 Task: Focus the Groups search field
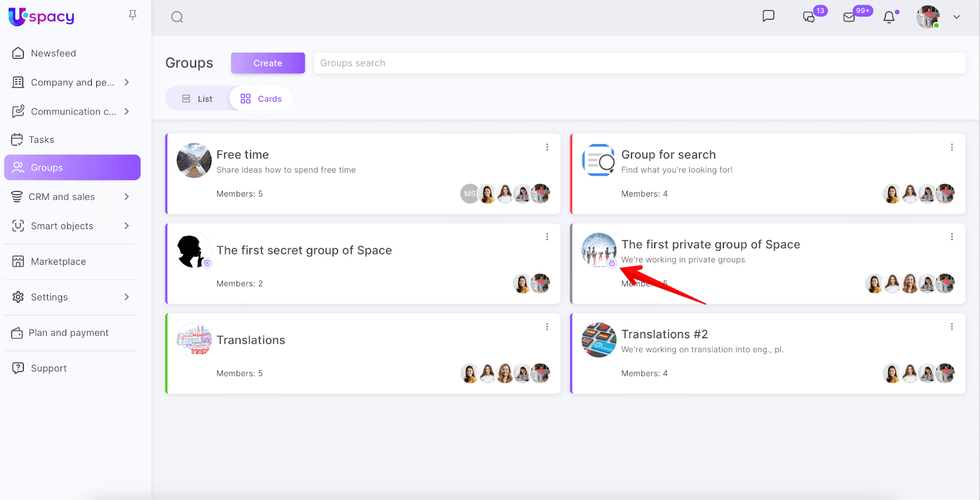click(639, 63)
